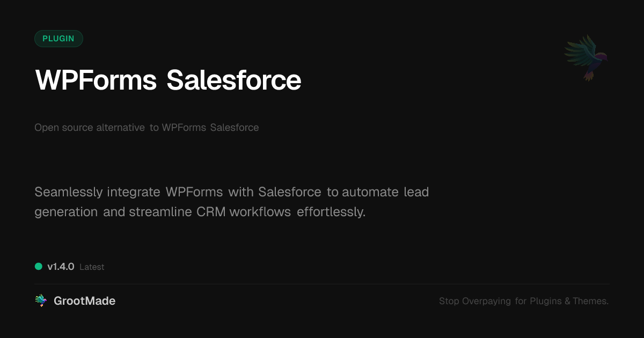The image size is (644, 338).
Task: Click the small GrootMade bird icon
Action: point(41,301)
